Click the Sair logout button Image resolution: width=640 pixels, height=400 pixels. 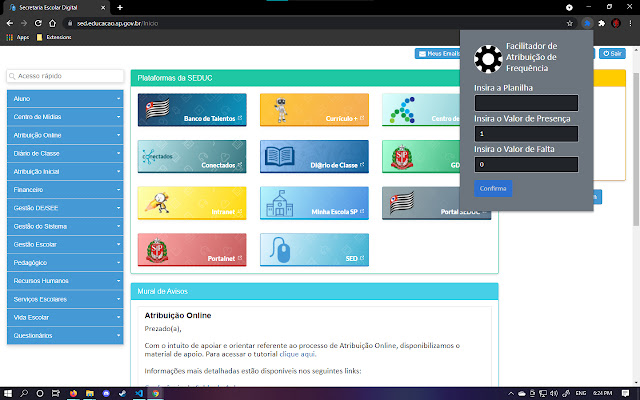pyautogui.click(x=612, y=53)
